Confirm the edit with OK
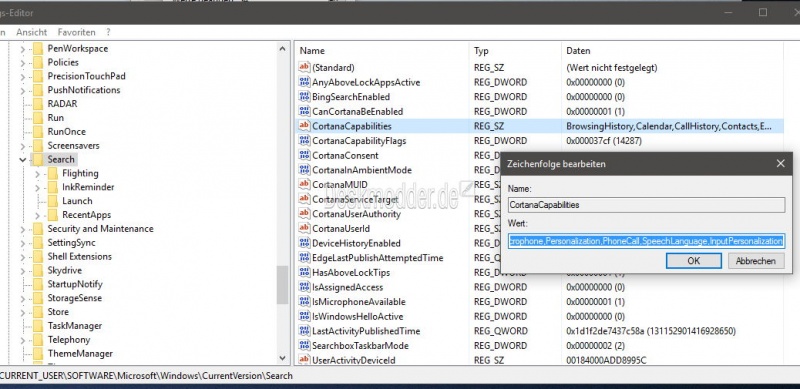The image size is (800, 389). click(693, 261)
